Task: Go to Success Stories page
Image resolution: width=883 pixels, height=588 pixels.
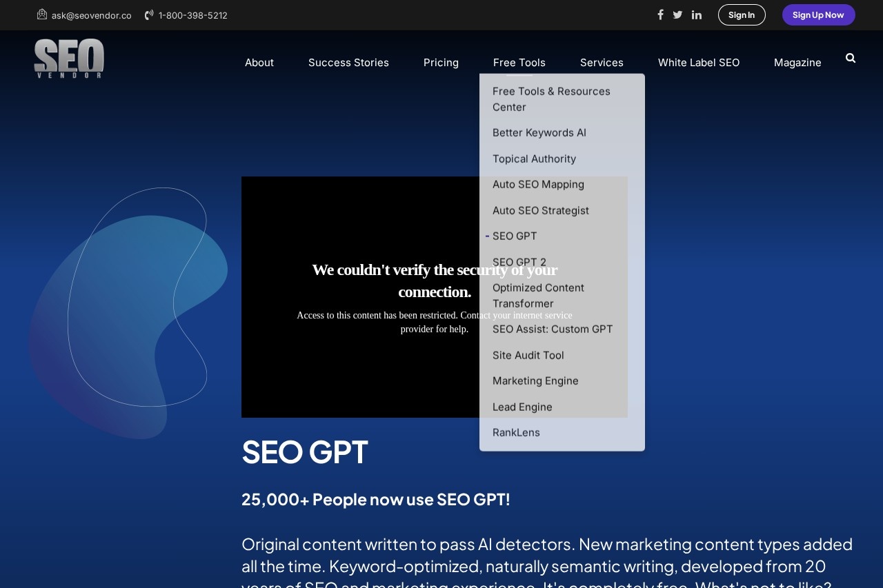Action: coord(348,63)
